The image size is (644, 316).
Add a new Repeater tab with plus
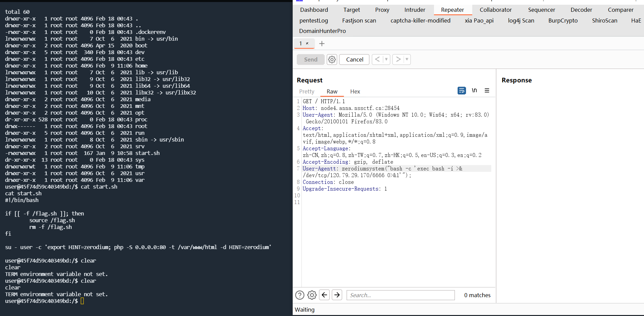[x=322, y=44]
